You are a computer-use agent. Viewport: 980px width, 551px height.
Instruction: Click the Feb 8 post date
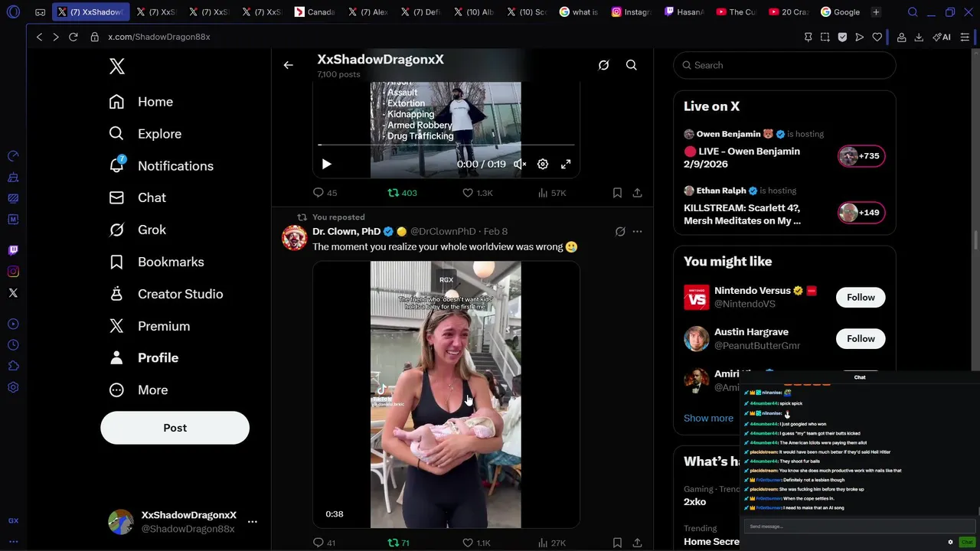tap(495, 231)
